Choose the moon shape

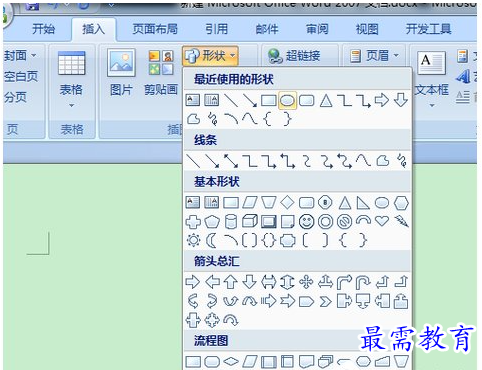tap(211, 240)
